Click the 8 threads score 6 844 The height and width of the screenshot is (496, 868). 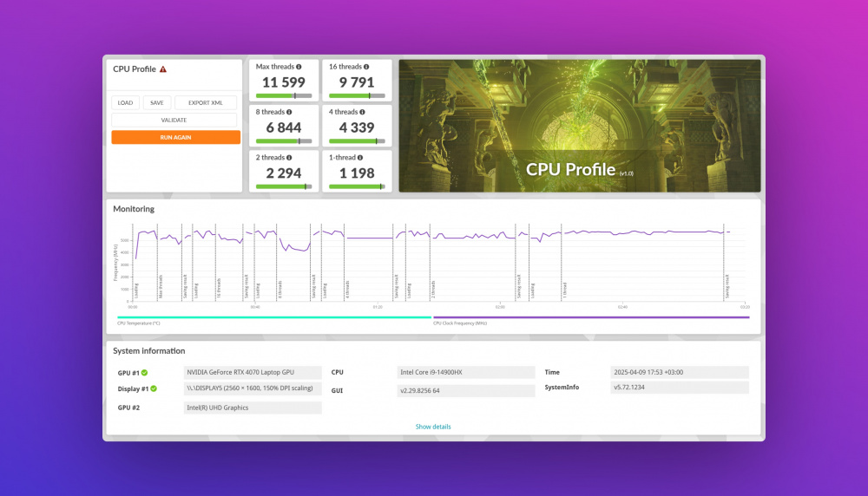284,127
